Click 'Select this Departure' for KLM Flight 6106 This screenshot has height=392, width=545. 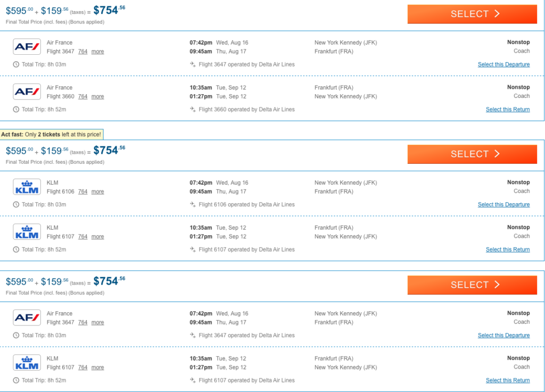click(x=503, y=204)
